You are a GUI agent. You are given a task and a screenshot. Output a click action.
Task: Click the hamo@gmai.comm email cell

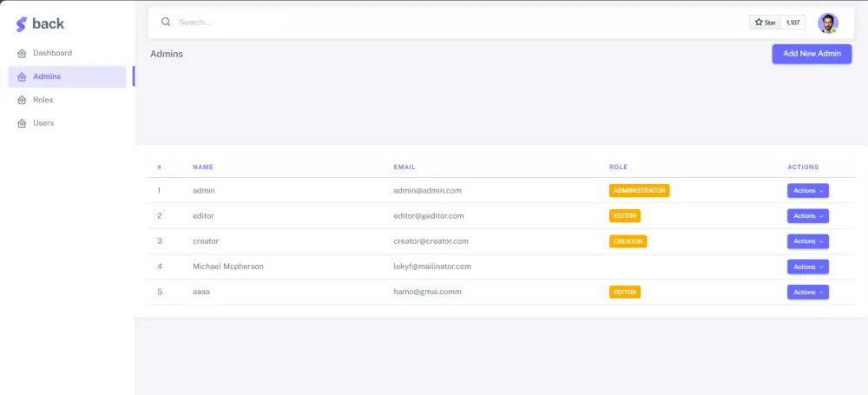427,292
